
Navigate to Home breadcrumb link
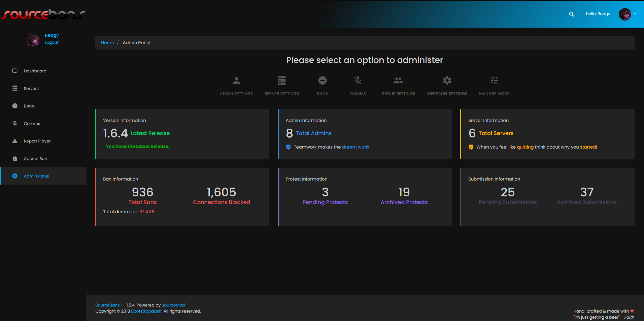(107, 43)
